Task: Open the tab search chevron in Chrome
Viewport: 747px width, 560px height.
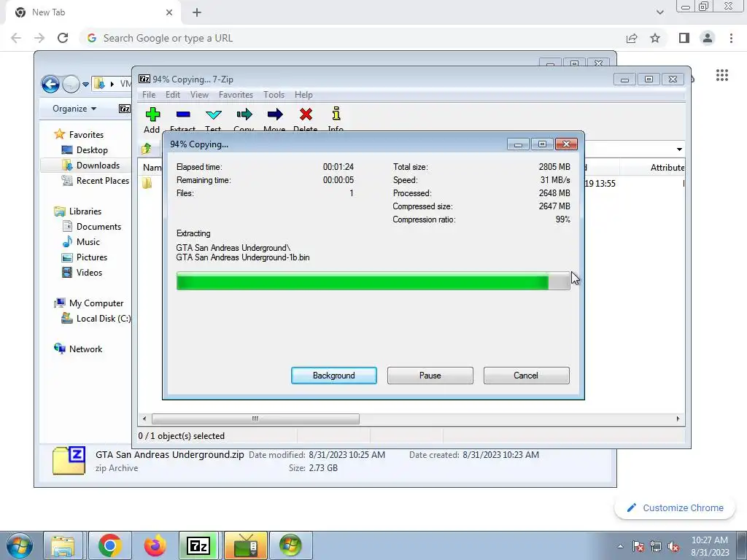Action: tap(659, 12)
